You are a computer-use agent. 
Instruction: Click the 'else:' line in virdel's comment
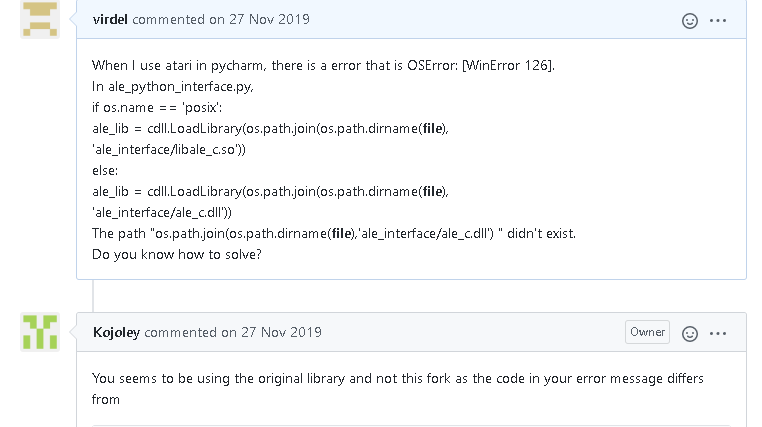coord(106,170)
